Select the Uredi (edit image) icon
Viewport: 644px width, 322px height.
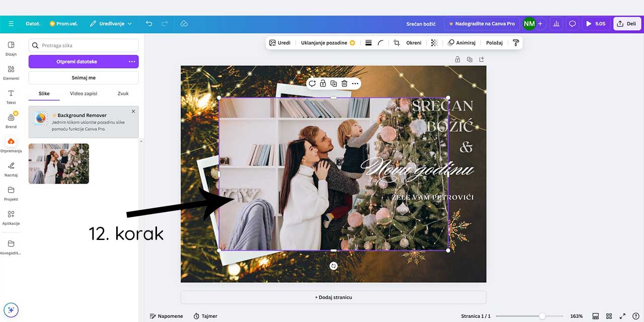[x=280, y=42]
